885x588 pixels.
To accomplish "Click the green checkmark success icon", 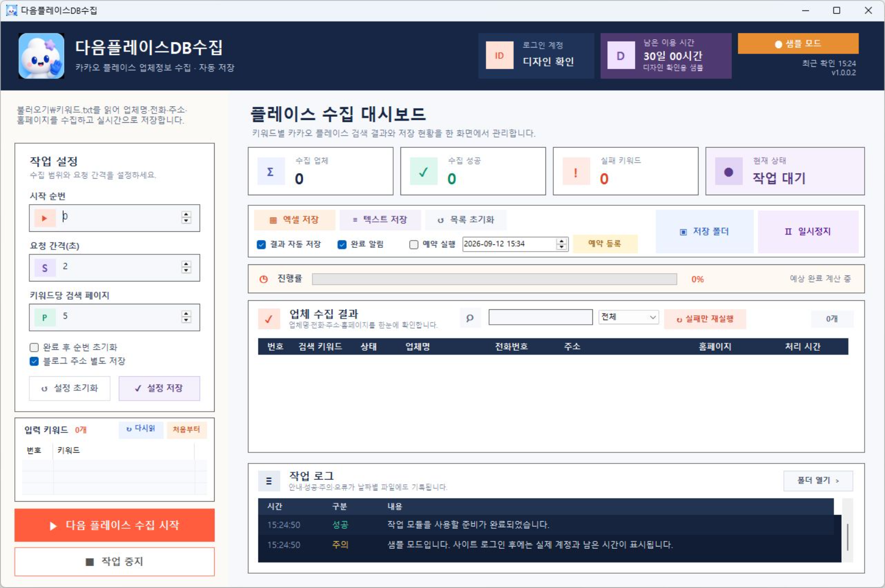I will coord(424,171).
